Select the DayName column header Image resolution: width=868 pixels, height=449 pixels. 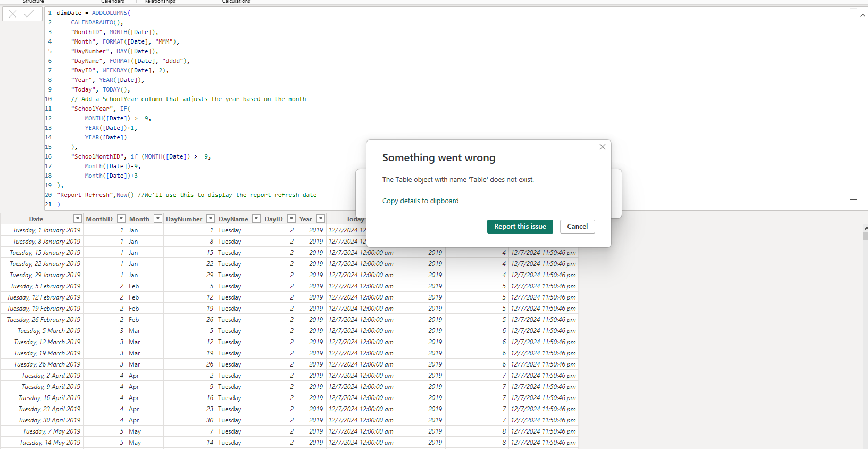pos(233,219)
